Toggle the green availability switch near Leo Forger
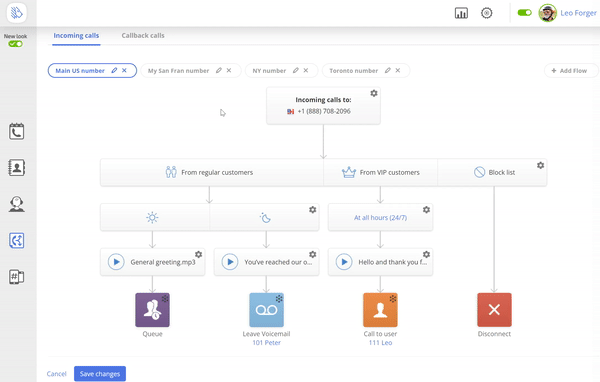This screenshot has height=382, width=600. [524, 13]
